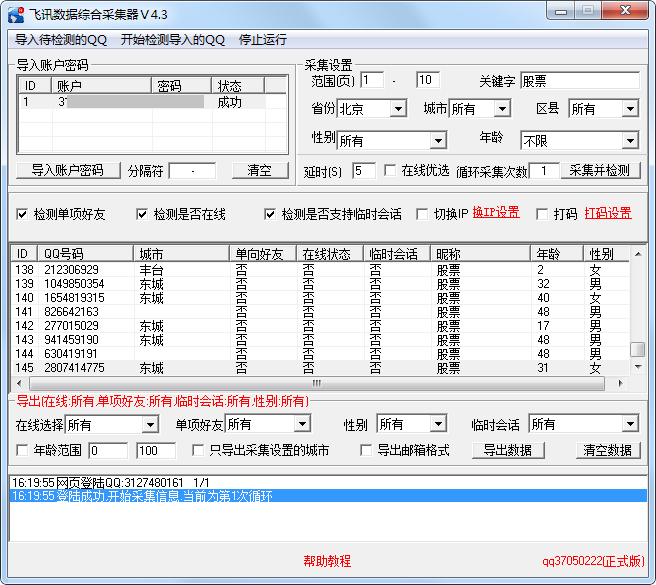Enable 在线优选 checkbox
This screenshot has width=656, height=585.
[391, 171]
